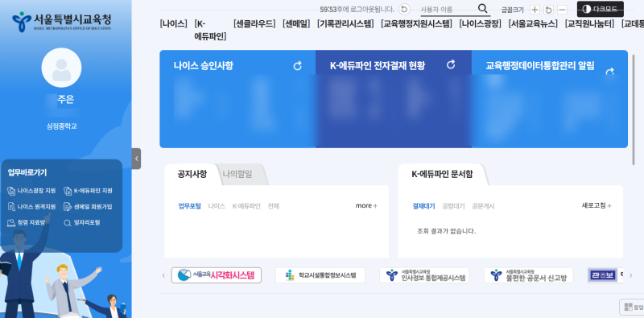The width and height of the screenshot is (644, 318).
Task: Click 나이스 승인사항 card heading
Action: (204, 66)
